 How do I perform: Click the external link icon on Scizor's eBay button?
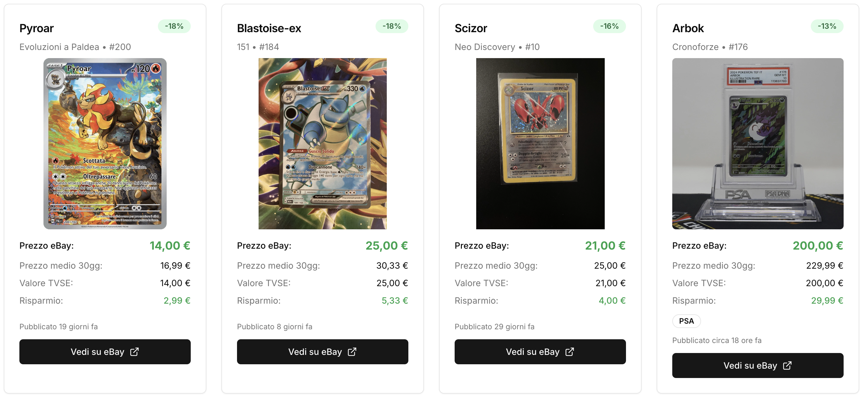click(569, 351)
